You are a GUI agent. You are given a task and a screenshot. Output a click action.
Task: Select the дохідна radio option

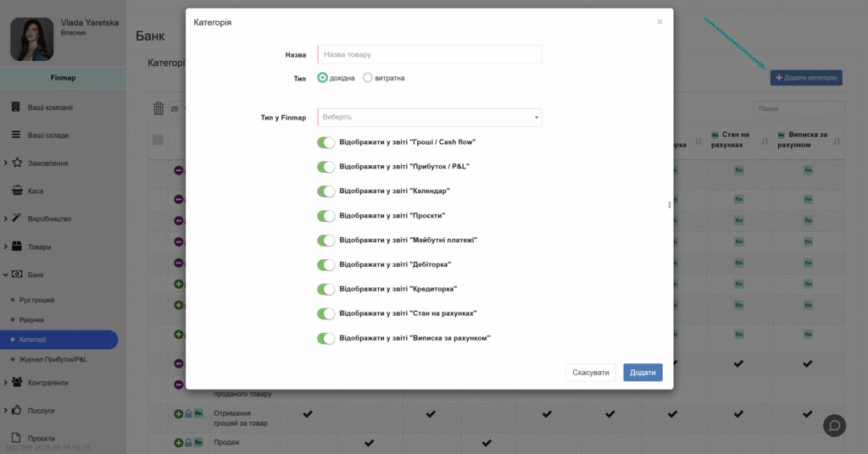[323, 78]
